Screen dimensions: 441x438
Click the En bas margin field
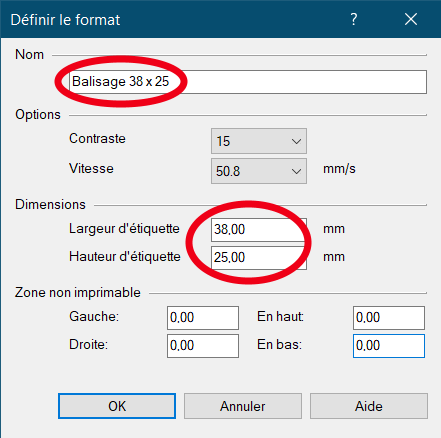pyautogui.click(x=389, y=346)
